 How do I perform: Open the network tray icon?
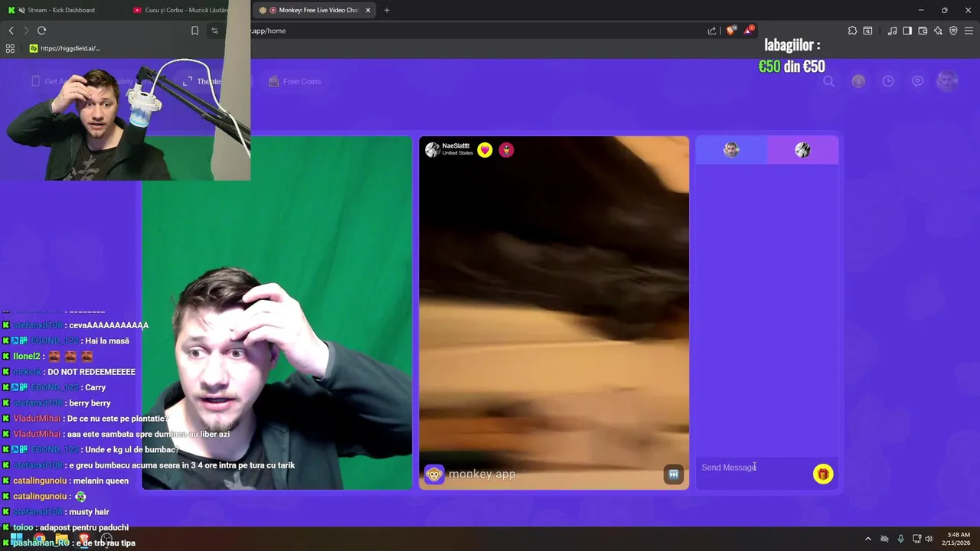click(x=916, y=539)
